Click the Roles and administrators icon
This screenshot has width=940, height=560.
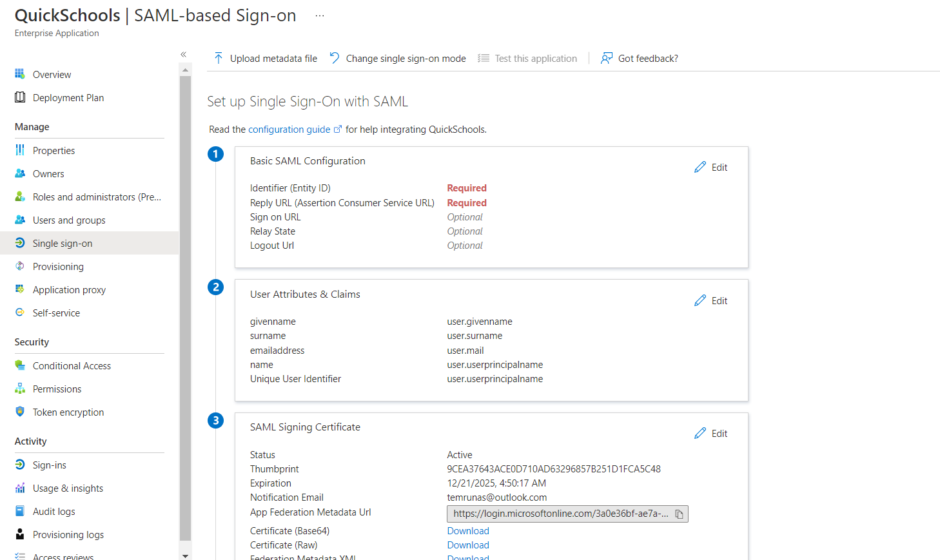[x=20, y=197]
